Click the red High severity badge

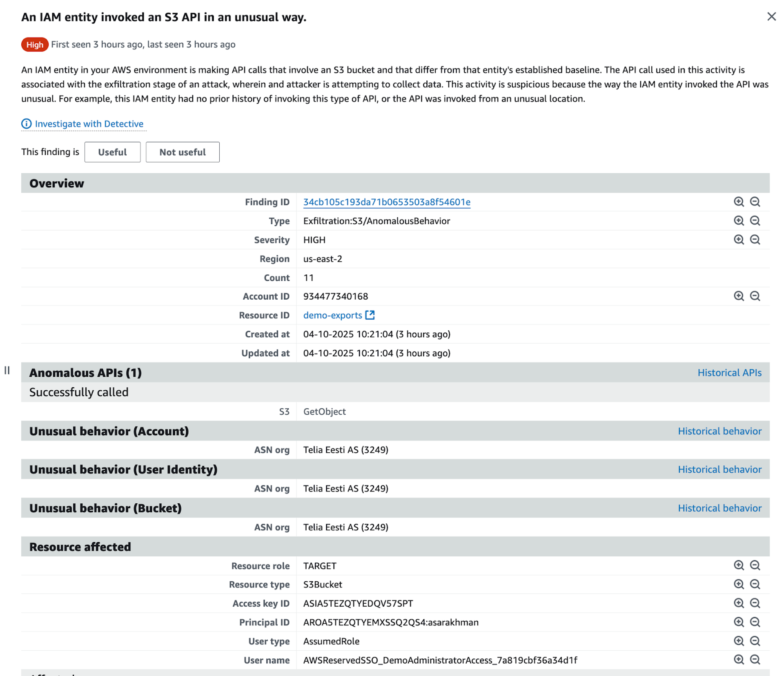tap(35, 44)
